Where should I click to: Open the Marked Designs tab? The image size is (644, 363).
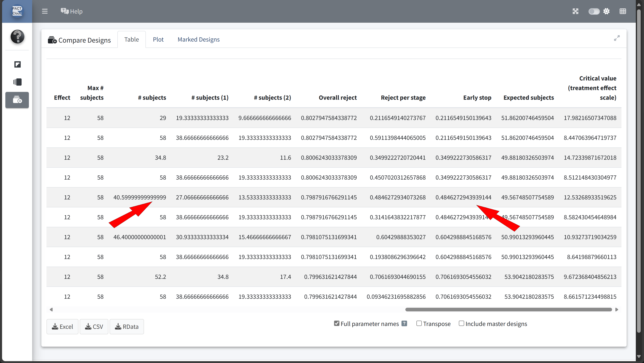point(198,40)
